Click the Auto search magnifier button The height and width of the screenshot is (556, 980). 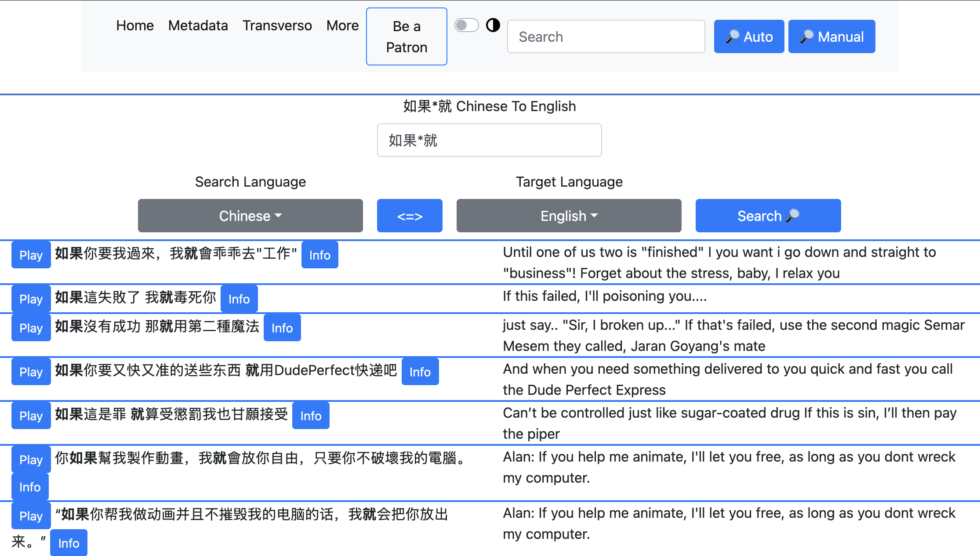click(x=749, y=36)
